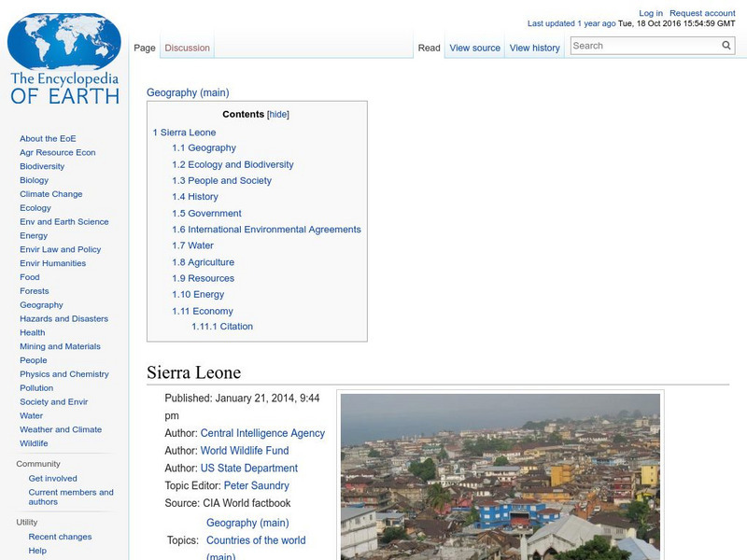Click the Sierra Leone city photo thumbnail
This screenshot has height=560, width=747.
click(500, 476)
